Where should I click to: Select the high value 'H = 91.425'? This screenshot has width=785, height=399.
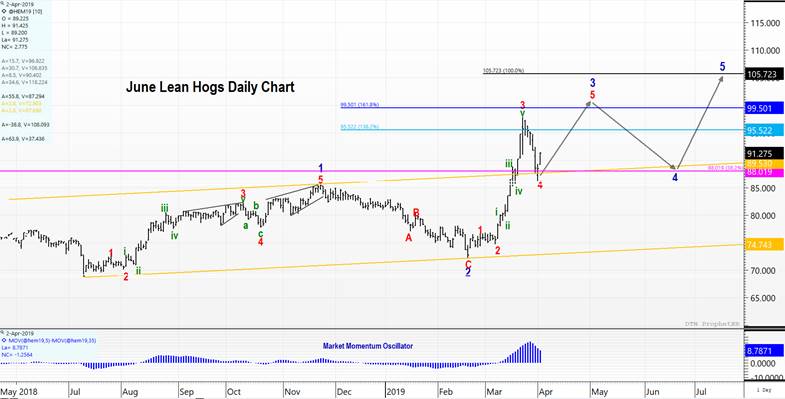14,25
